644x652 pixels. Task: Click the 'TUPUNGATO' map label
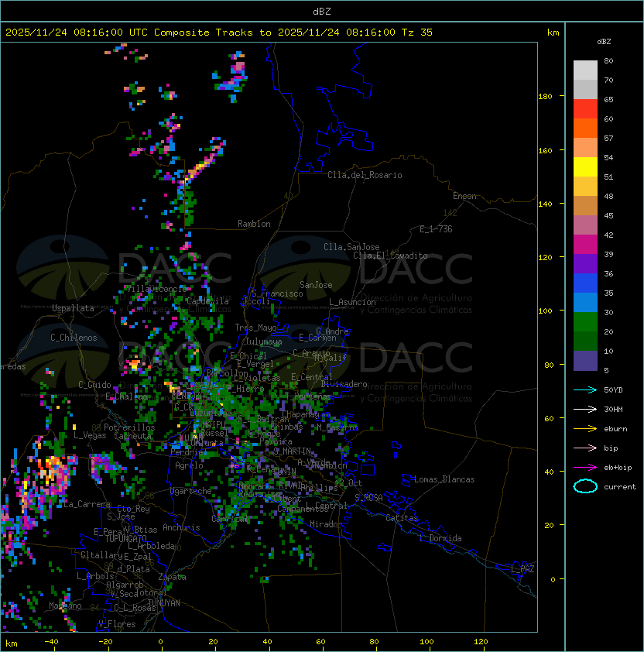tap(125, 538)
